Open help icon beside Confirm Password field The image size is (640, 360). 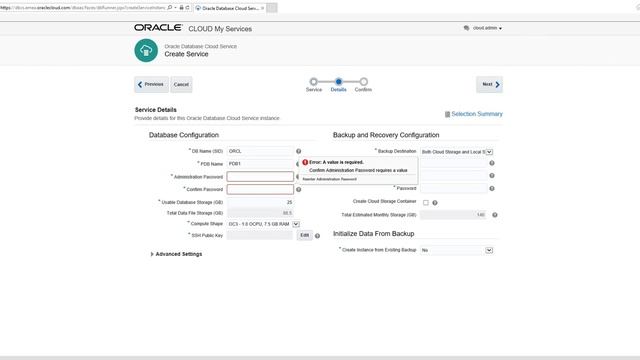pyautogui.click(x=298, y=189)
